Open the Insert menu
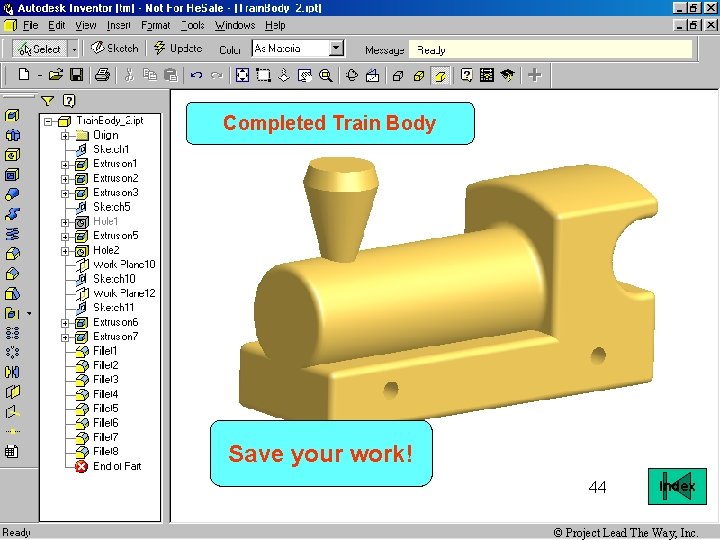Viewport: 720px width, 540px height. tap(118, 25)
